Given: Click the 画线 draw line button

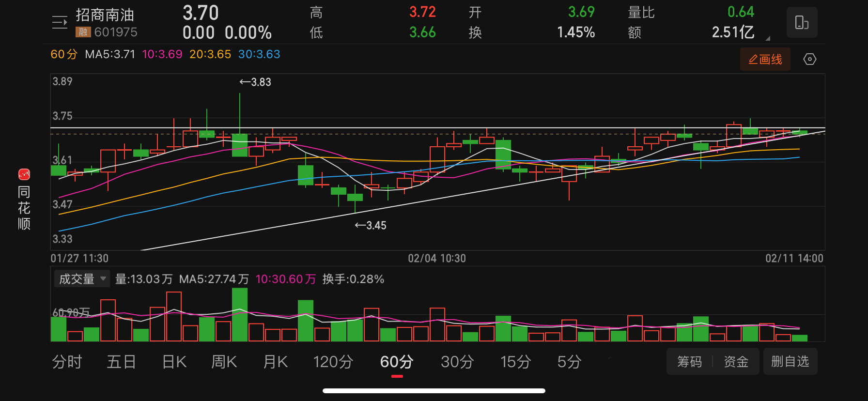Looking at the screenshot, I should click(x=765, y=59).
